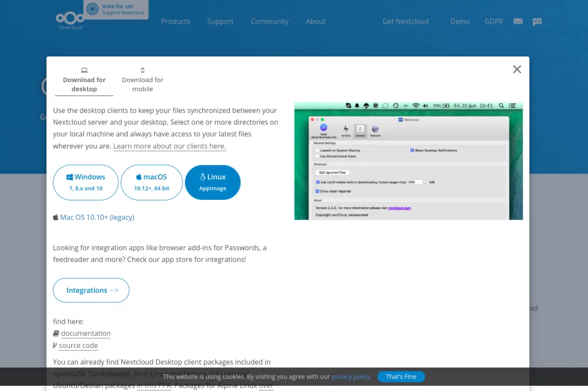Screen dimensions: 588x391
Task: Open the Support menu
Action: pos(220,21)
